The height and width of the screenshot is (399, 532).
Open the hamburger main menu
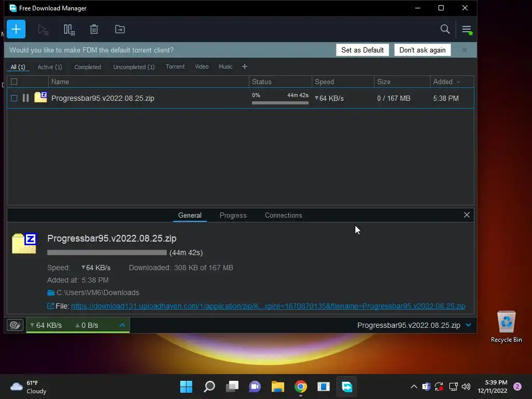(467, 30)
